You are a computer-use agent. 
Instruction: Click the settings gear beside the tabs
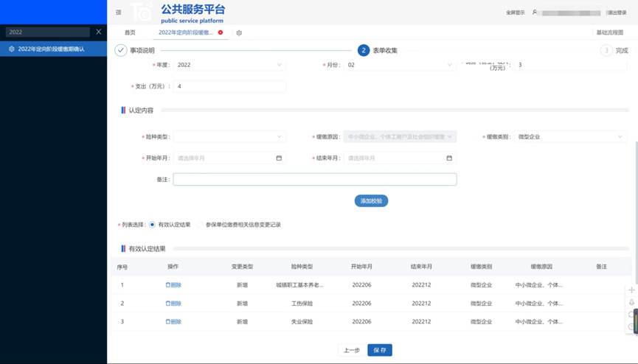coord(239,33)
